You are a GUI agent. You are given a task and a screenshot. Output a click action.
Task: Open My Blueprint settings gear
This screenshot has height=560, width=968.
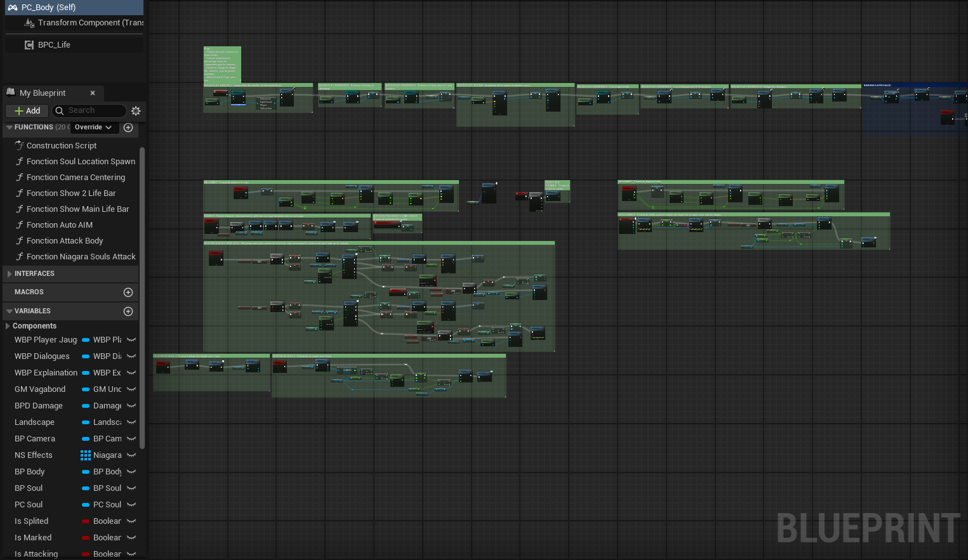tap(136, 111)
